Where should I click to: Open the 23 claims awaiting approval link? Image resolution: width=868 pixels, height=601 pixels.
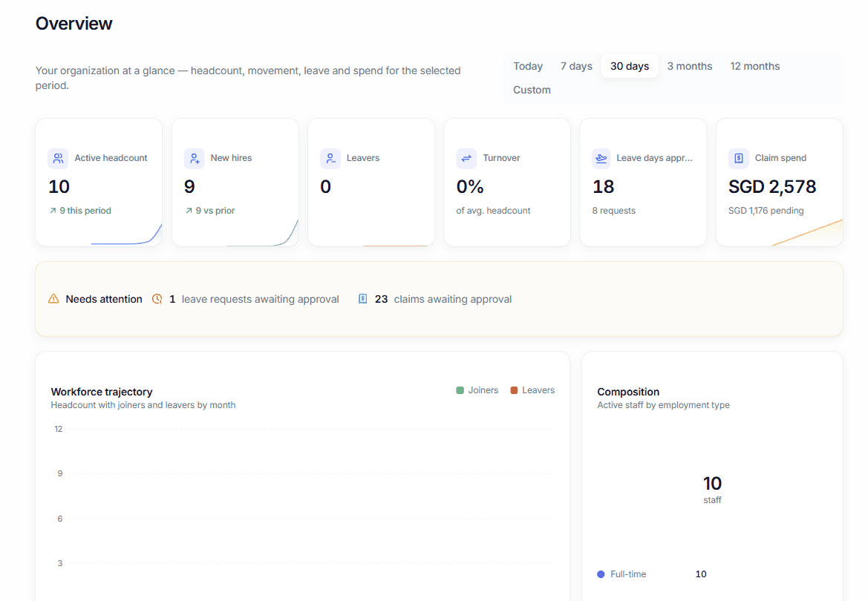pyautogui.click(x=434, y=299)
